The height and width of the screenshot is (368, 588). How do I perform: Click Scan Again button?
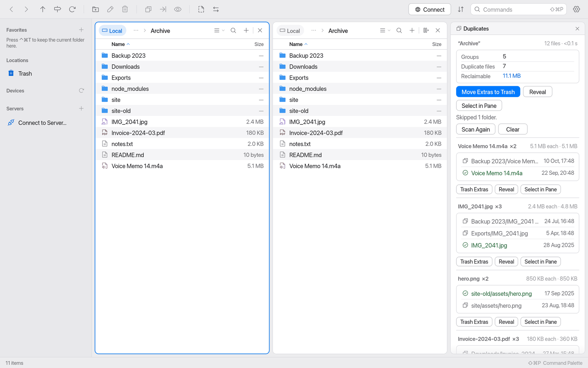point(476,130)
